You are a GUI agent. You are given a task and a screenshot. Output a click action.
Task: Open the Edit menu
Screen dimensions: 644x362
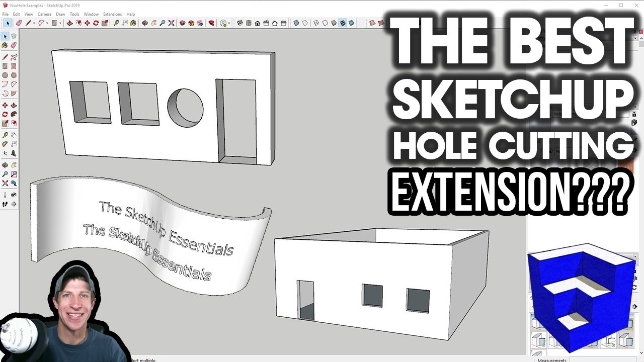point(17,14)
